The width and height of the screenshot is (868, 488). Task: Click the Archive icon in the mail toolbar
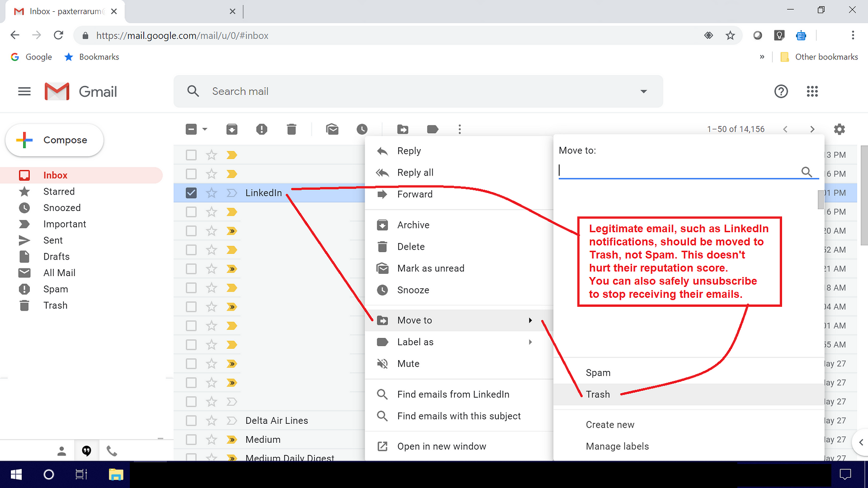232,129
